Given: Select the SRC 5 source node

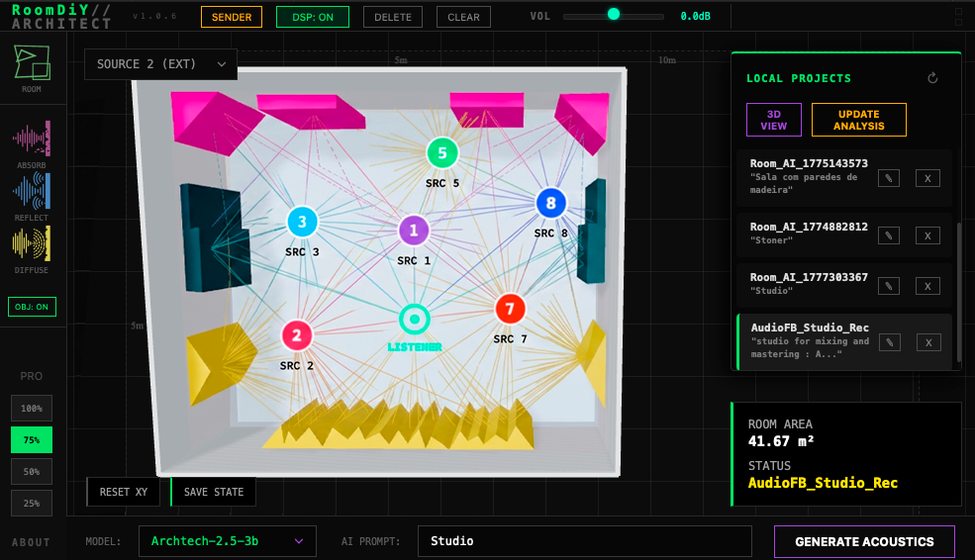Looking at the screenshot, I should click(x=442, y=153).
